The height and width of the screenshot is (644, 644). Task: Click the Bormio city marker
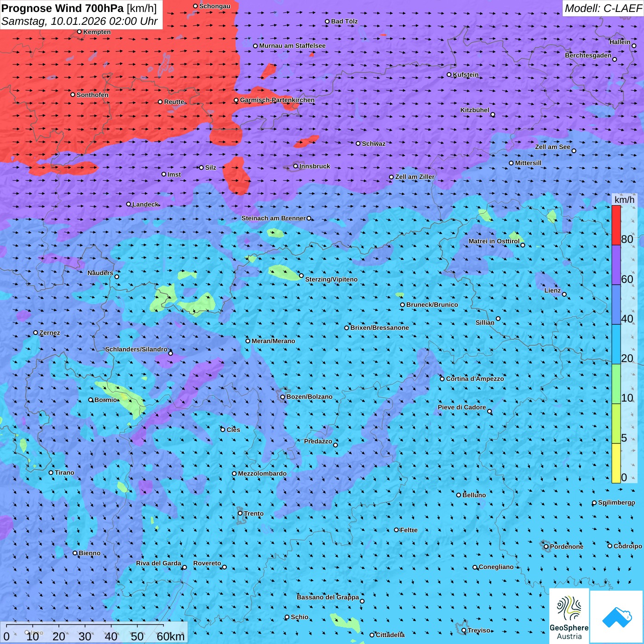[x=91, y=400]
